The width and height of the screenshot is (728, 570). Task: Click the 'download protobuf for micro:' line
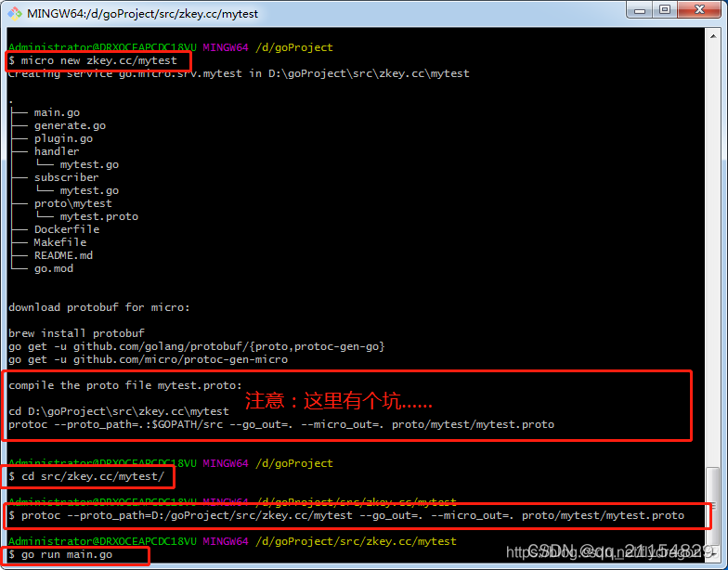click(x=98, y=307)
